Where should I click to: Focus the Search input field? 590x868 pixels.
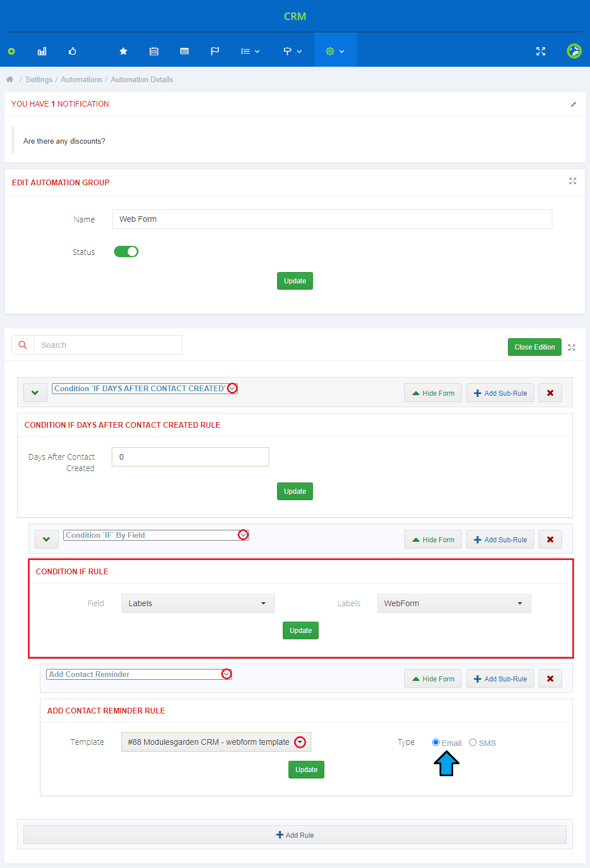(108, 345)
